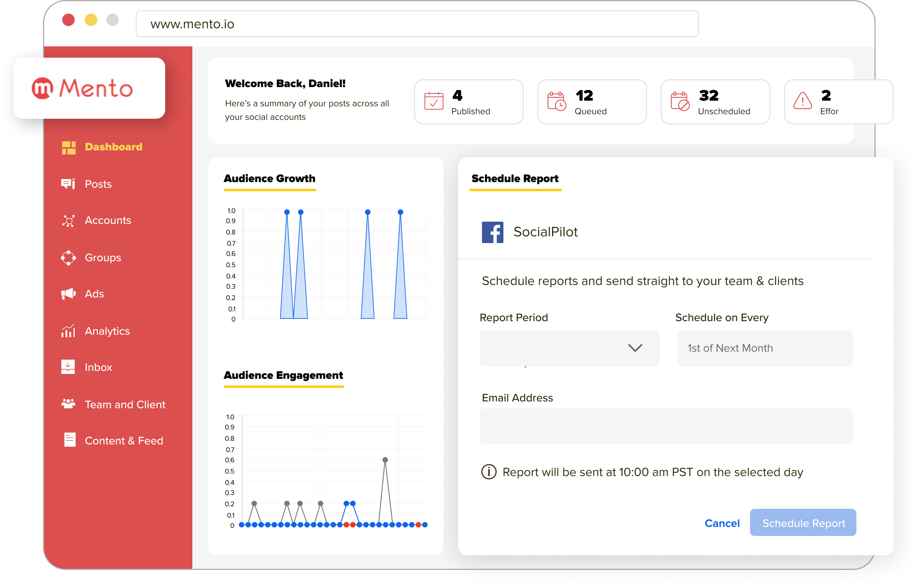
Task: Open Inbox from the sidebar
Action: (98, 368)
